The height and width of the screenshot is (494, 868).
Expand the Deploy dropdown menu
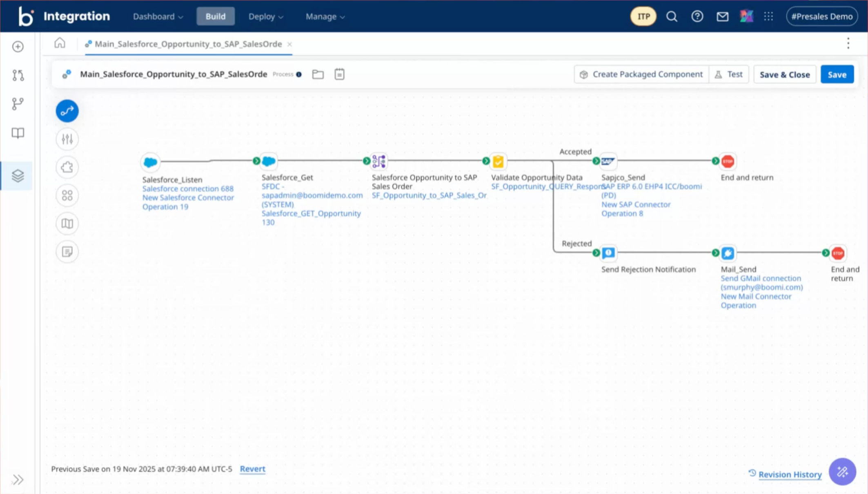[x=266, y=17]
